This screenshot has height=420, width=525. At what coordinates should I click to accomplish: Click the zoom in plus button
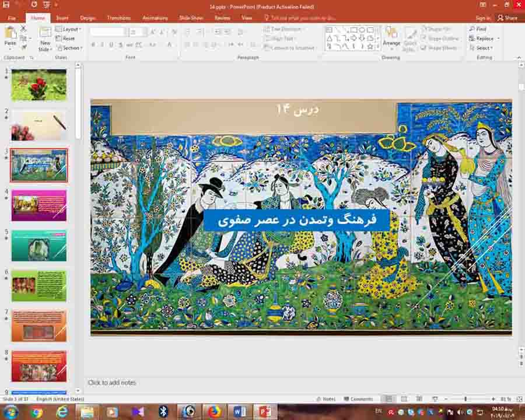tap(493, 399)
